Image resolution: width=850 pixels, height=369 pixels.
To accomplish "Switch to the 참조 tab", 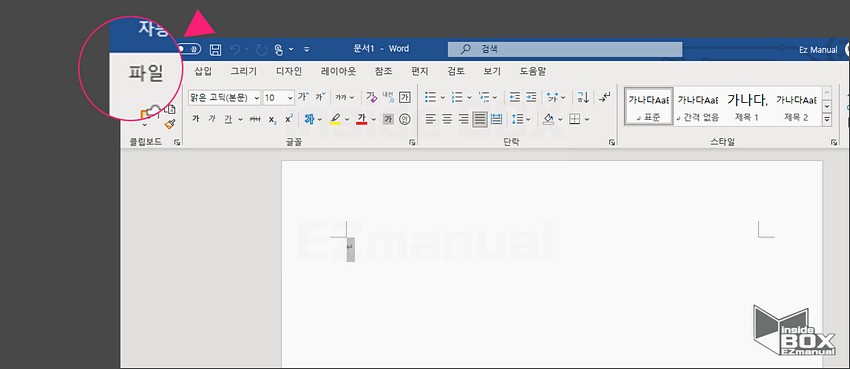I will click(x=383, y=71).
